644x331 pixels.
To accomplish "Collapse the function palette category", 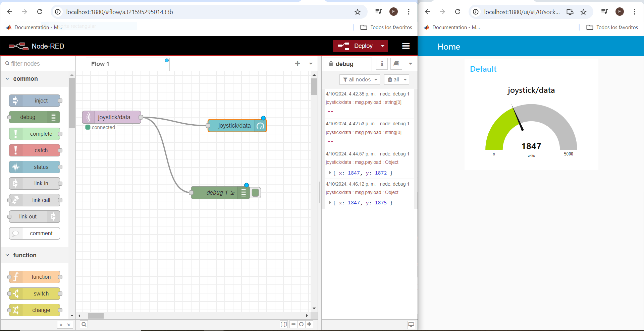I will (35, 255).
